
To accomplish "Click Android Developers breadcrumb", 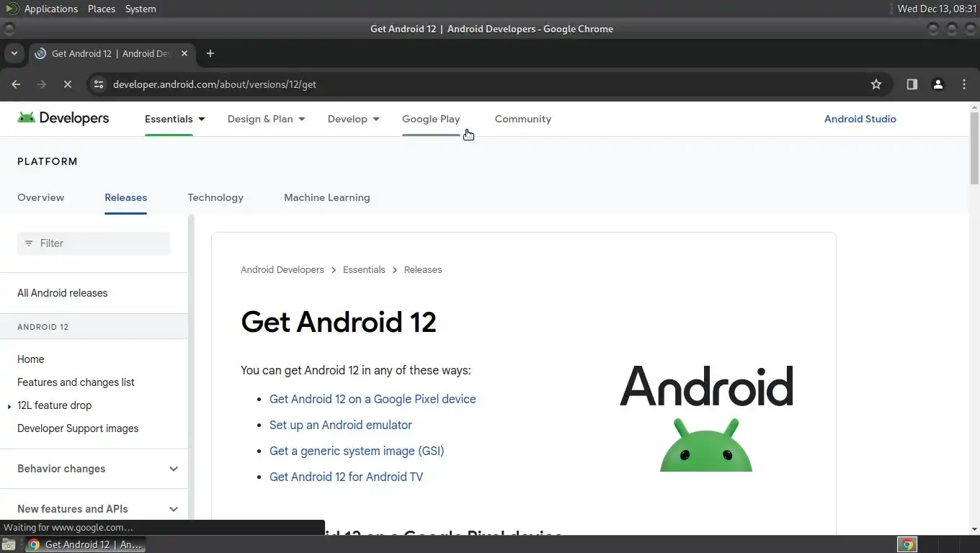I will [x=282, y=269].
